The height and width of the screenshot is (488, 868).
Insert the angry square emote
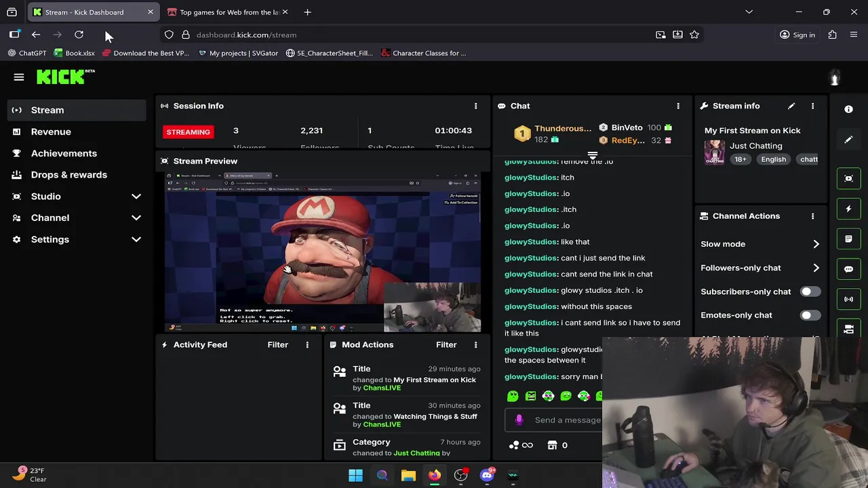click(x=530, y=396)
